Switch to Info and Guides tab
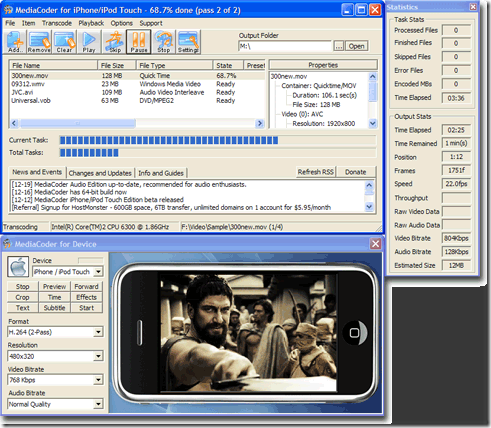The width and height of the screenshot is (491, 428). click(x=161, y=173)
